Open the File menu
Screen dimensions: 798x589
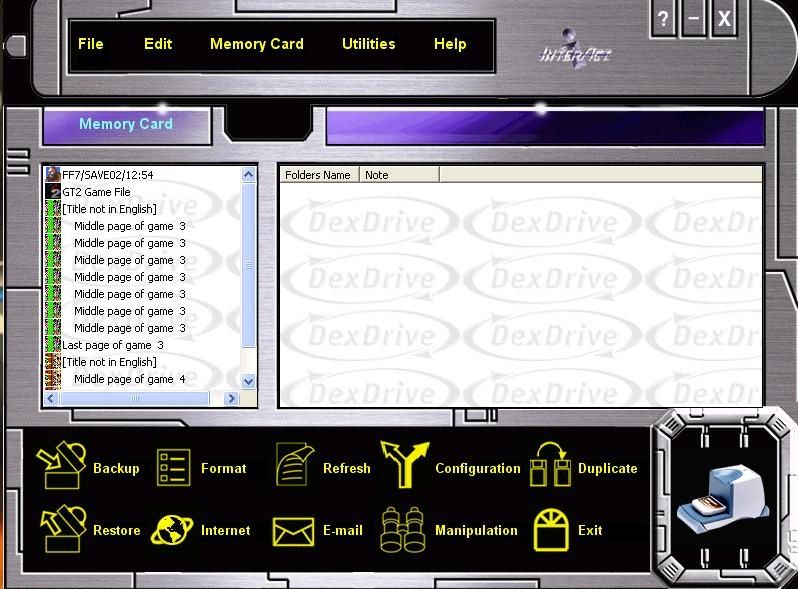point(91,44)
